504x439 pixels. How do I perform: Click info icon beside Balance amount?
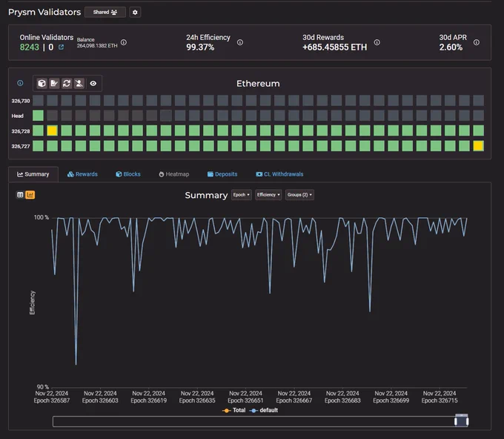click(124, 42)
